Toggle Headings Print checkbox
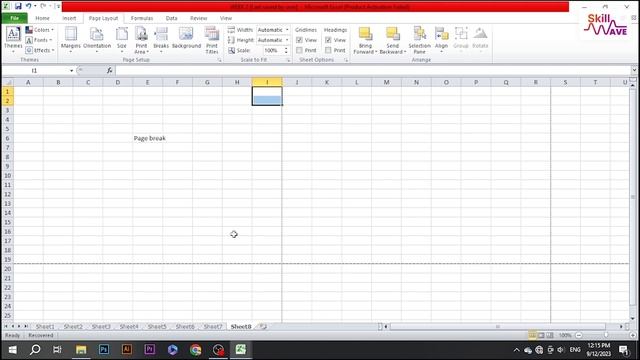 coord(328,50)
